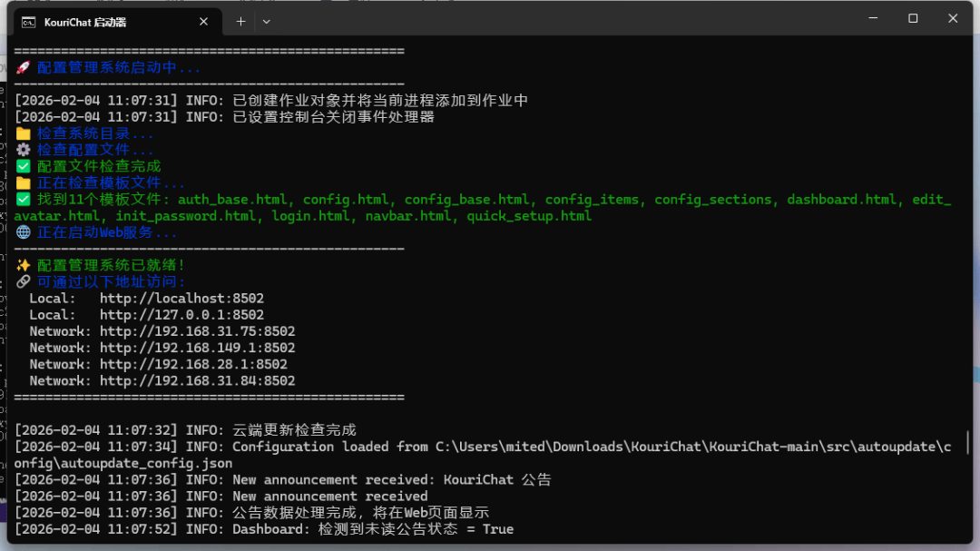980x551 pixels.
Task: Click the gear icon beside 检查配置文件
Action: pos(23,150)
